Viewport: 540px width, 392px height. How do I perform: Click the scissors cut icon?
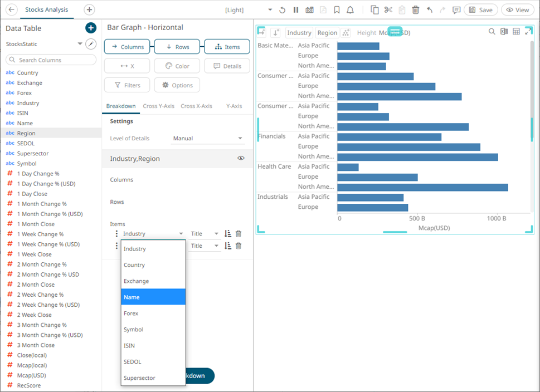point(388,10)
